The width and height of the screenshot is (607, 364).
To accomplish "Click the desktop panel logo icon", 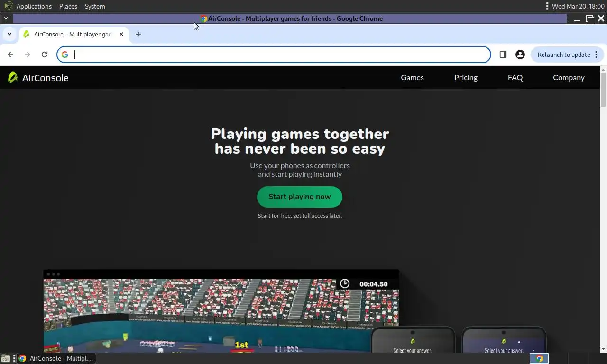I will (8, 6).
